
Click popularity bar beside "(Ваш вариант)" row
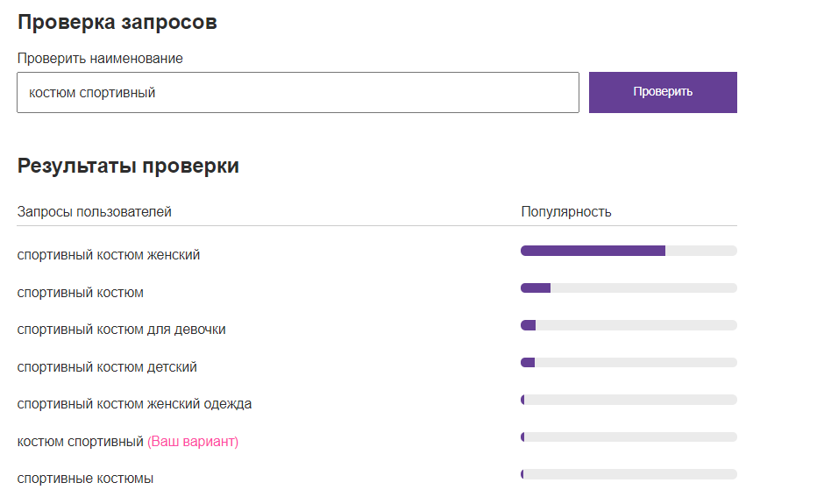(x=629, y=437)
